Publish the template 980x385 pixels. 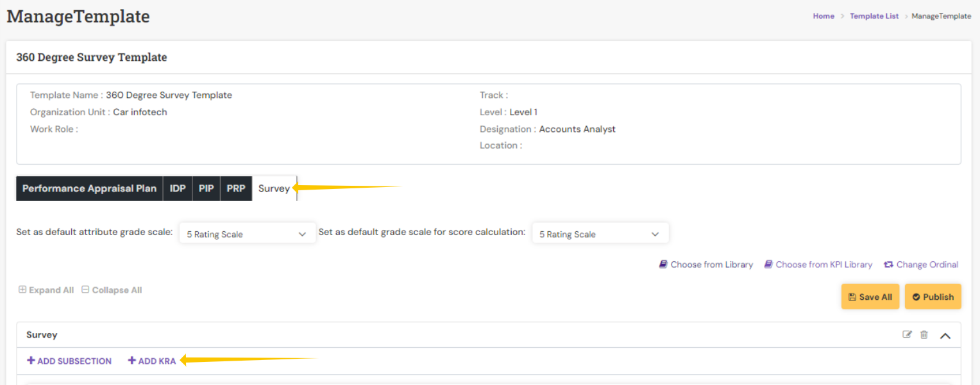pos(933,297)
